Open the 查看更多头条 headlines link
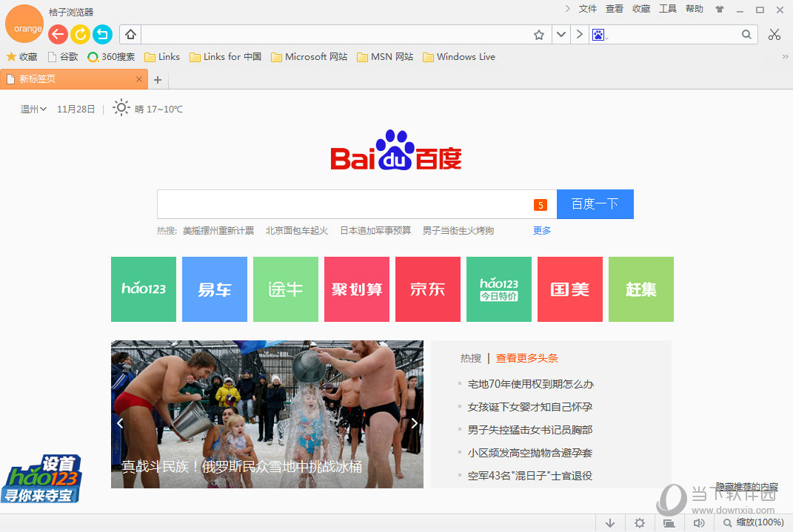The image size is (793, 532). (x=526, y=357)
